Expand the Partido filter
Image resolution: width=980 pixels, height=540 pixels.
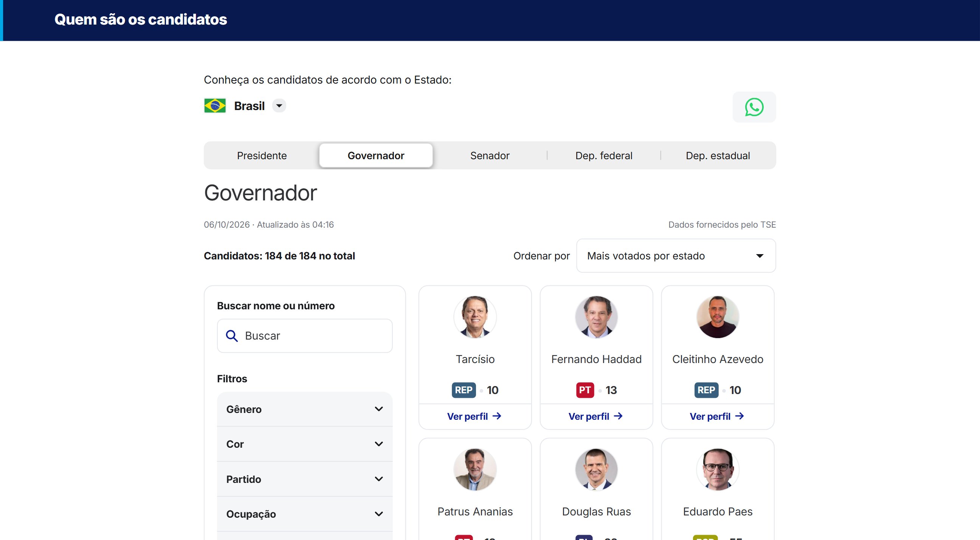(x=305, y=479)
